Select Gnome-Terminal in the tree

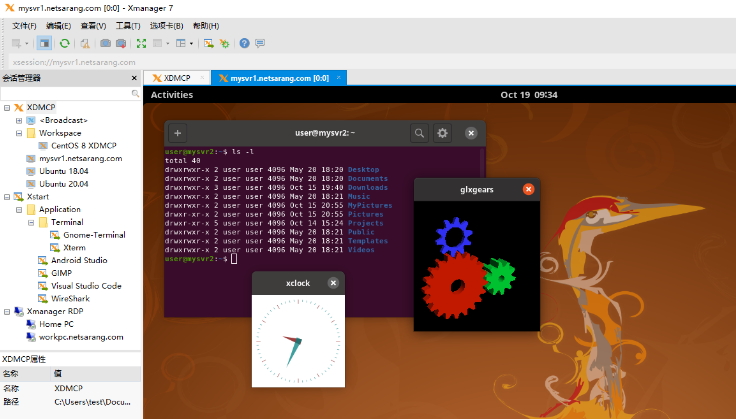(x=94, y=235)
